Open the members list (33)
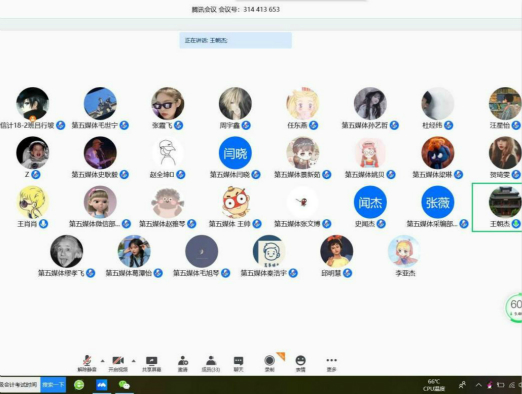522x394 pixels. (211, 363)
